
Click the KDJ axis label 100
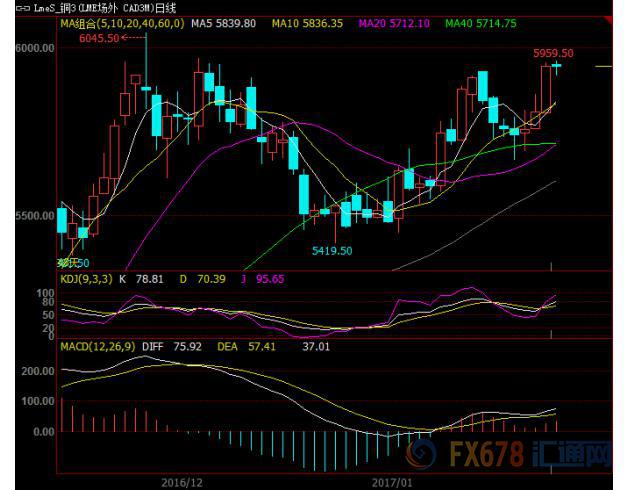tap(45, 293)
